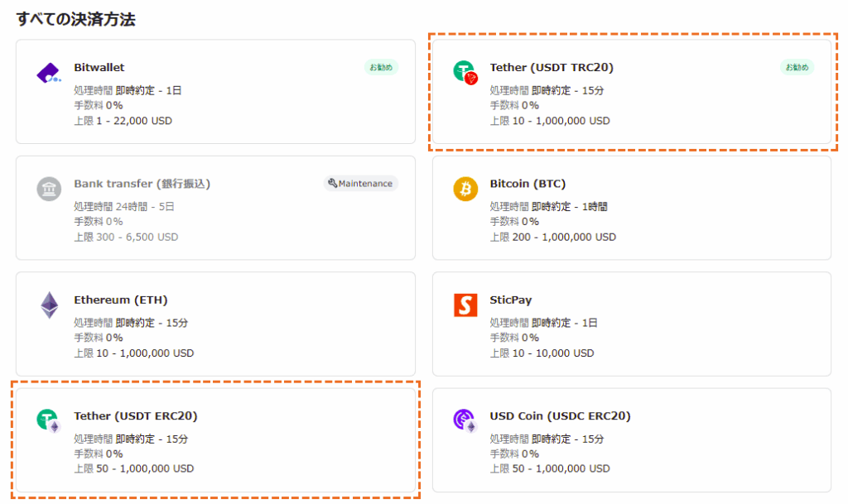Click the orange Bitcoin logo icon
This screenshot has width=848, height=504.
465,189
